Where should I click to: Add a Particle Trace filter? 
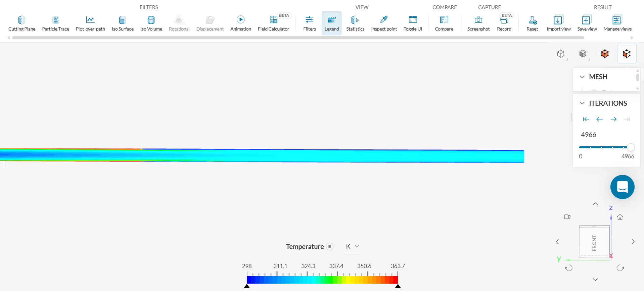pos(56,23)
